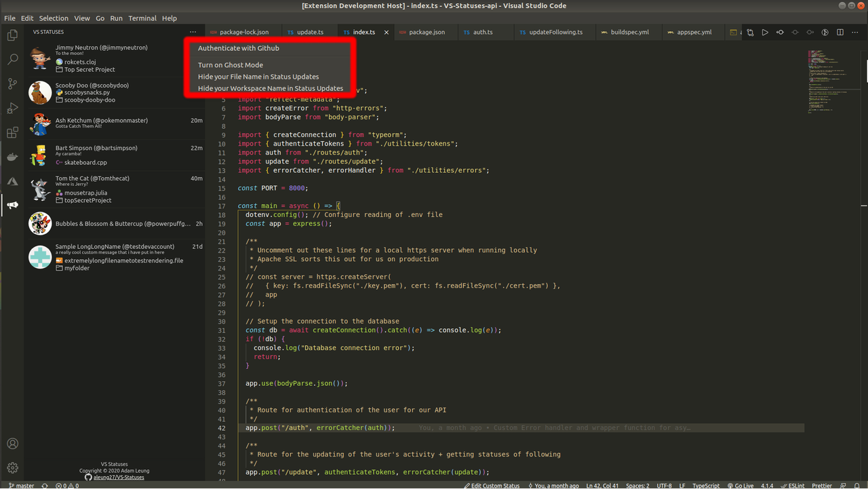Open the VS Statuses panel ellipsis menu
Viewport: 868px width, 489px height.
pos(193,32)
